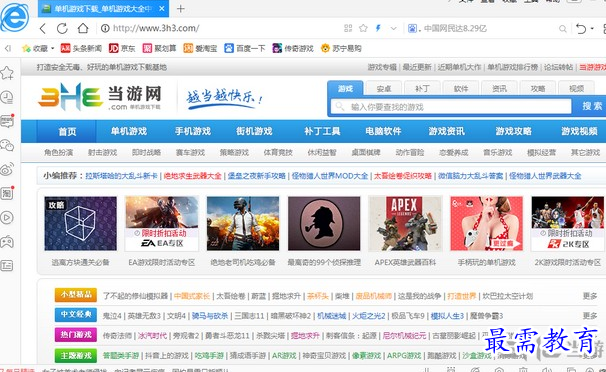Screen dimensions: 606x372
Task: Open the 传奇游戏 bookmark
Action: point(293,48)
